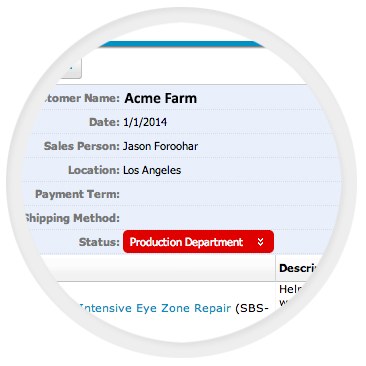Click the blue header bar at top
This screenshot has height=366, width=366.
[x=180, y=44]
